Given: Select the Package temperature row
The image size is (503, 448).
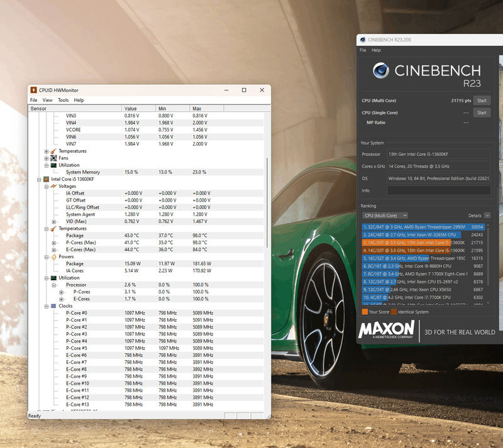Looking at the screenshot, I should (165, 236).
